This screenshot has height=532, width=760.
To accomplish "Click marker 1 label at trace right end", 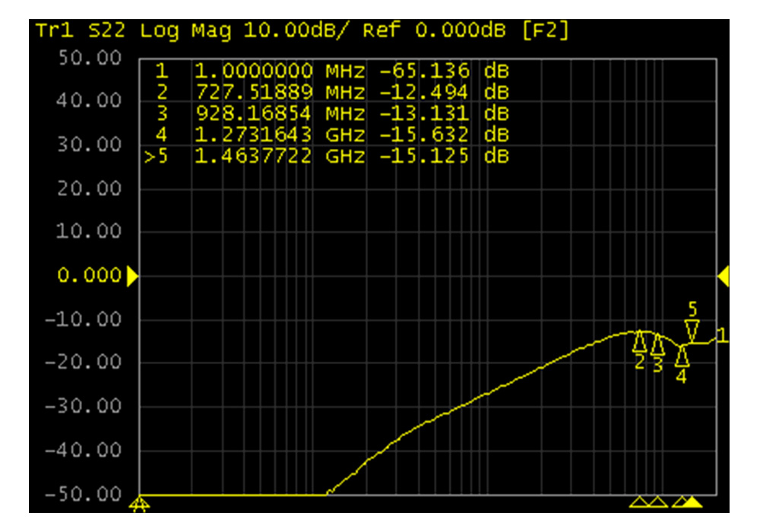I will pyautogui.click(x=722, y=335).
